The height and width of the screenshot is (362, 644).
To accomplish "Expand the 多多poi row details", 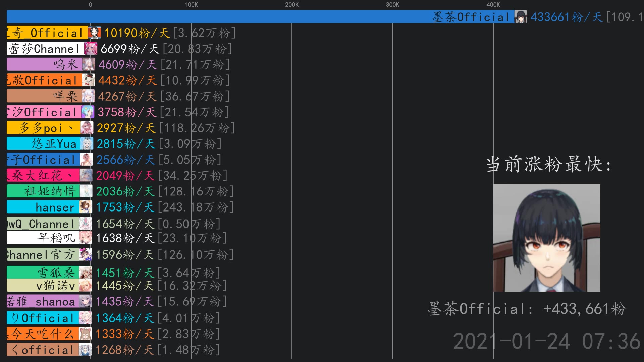I will 44,128.
